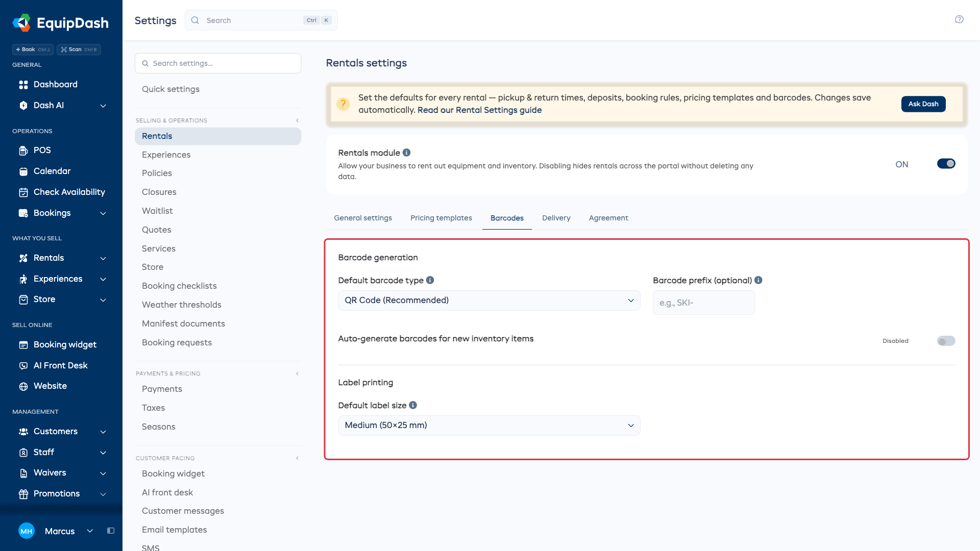This screenshot has height=551, width=980.
Task: Open the Default label size dropdown
Action: 489,425
